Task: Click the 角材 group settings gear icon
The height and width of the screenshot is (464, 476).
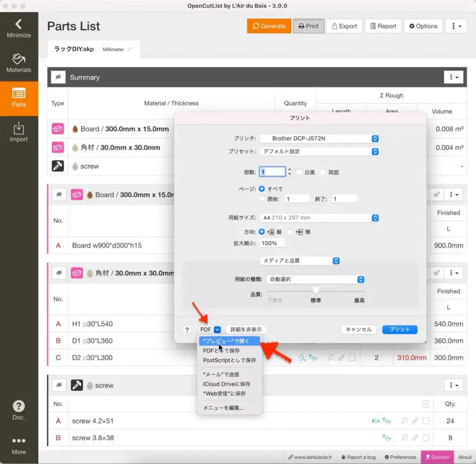Action: [x=436, y=273]
